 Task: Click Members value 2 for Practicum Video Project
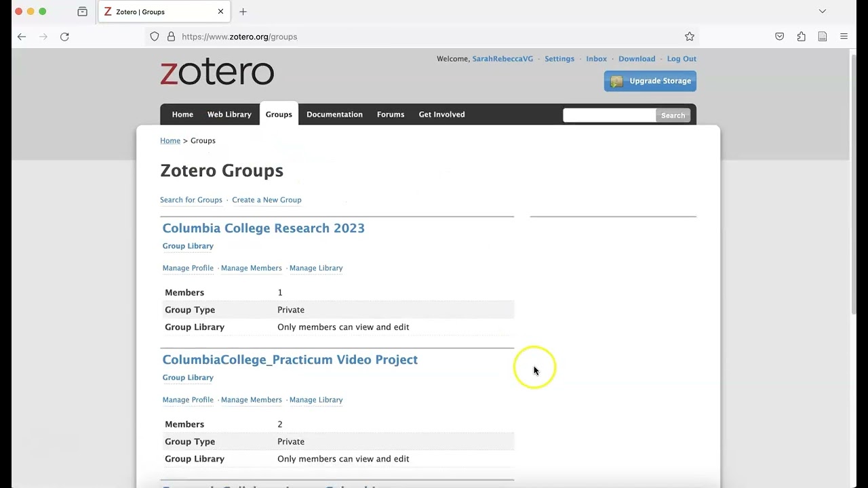[280, 424]
